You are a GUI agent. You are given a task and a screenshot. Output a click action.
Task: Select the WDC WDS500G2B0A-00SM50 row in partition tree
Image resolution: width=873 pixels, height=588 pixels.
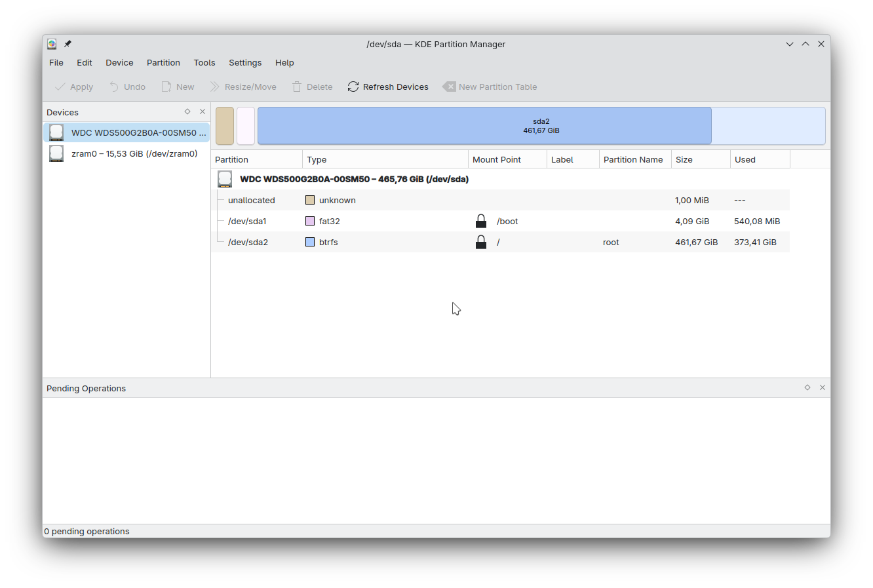pyautogui.click(x=501, y=179)
